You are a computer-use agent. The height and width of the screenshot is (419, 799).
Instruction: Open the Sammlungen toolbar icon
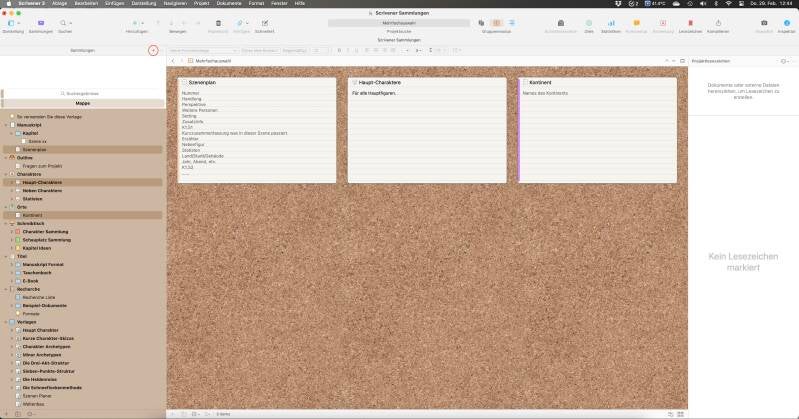(40, 22)
